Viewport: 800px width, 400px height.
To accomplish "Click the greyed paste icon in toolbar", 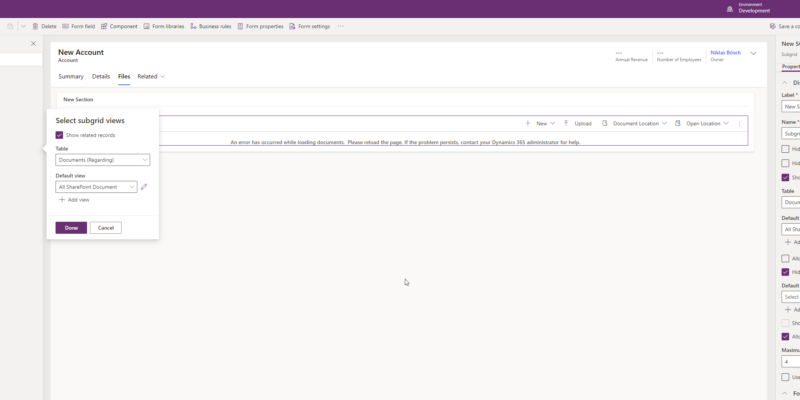I will [x=10, y=26].
